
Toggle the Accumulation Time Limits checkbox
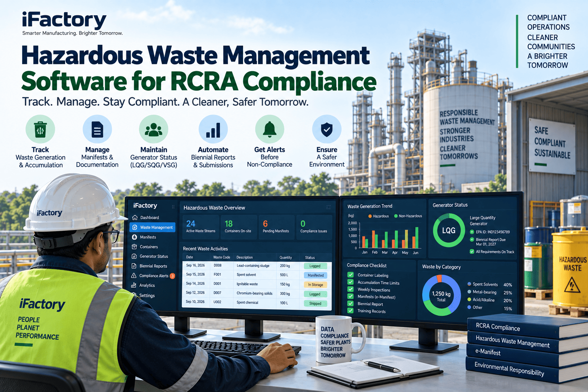[350, 282]
